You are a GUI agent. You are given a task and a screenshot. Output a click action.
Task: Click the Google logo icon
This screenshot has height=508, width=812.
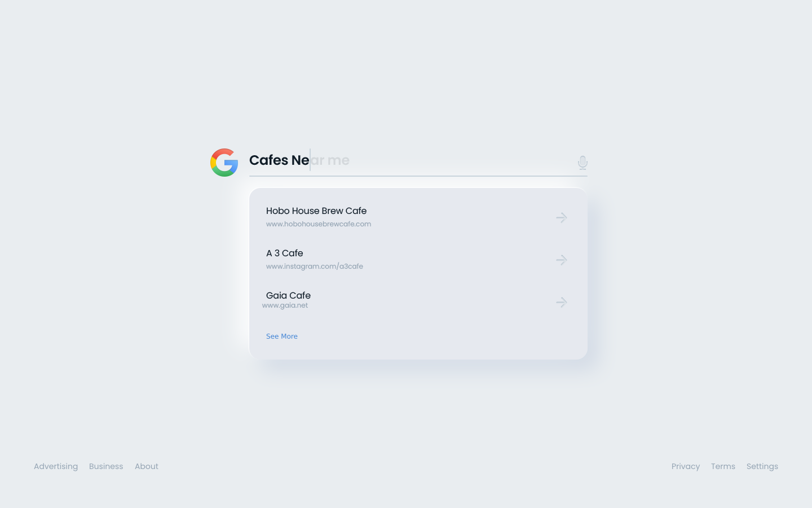click(x=224, y=163)
